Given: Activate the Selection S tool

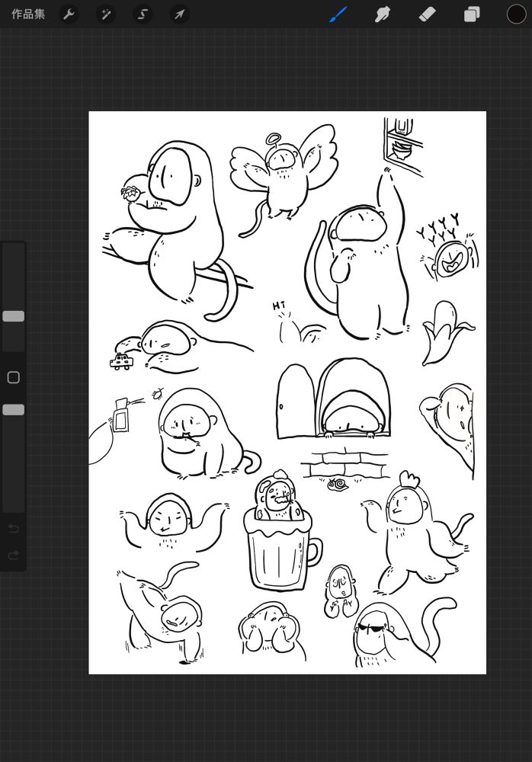Looking at the screenshot, I should [143, 14].
